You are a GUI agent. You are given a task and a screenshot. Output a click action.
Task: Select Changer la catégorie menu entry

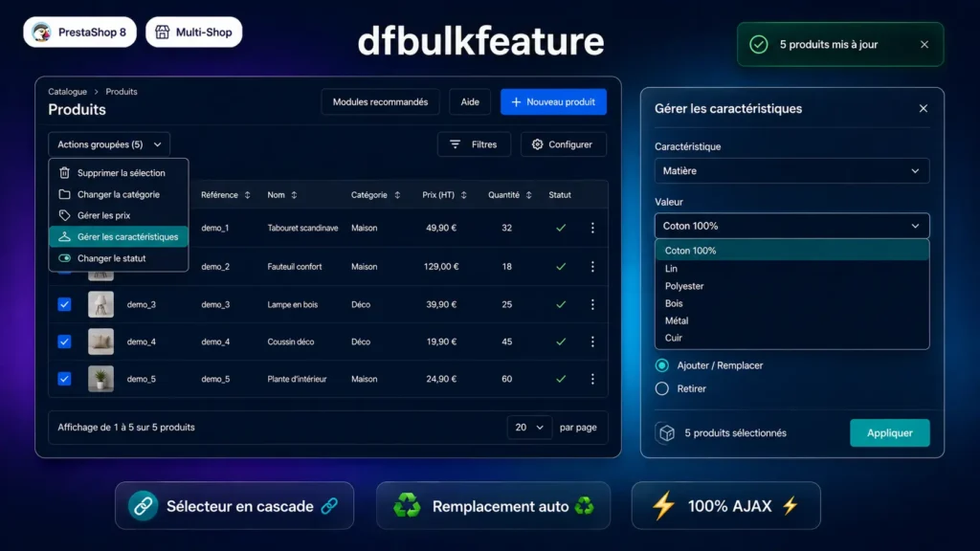(119, 194)
